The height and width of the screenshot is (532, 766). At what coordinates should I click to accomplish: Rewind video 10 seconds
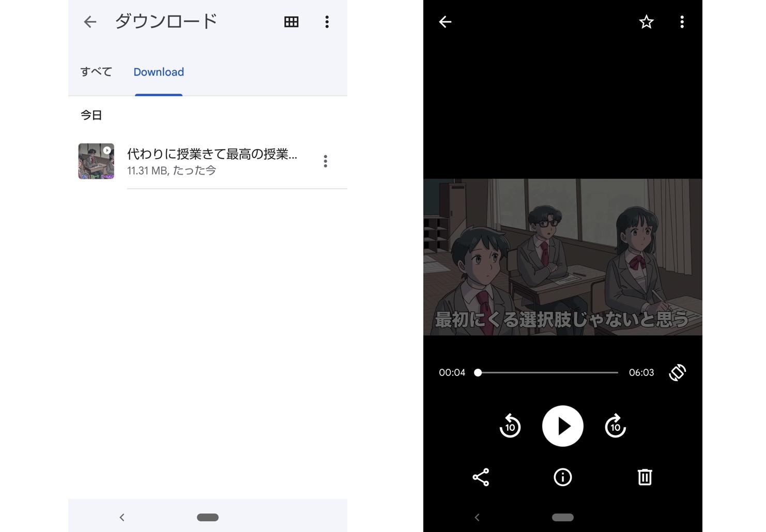pos(510,426)
